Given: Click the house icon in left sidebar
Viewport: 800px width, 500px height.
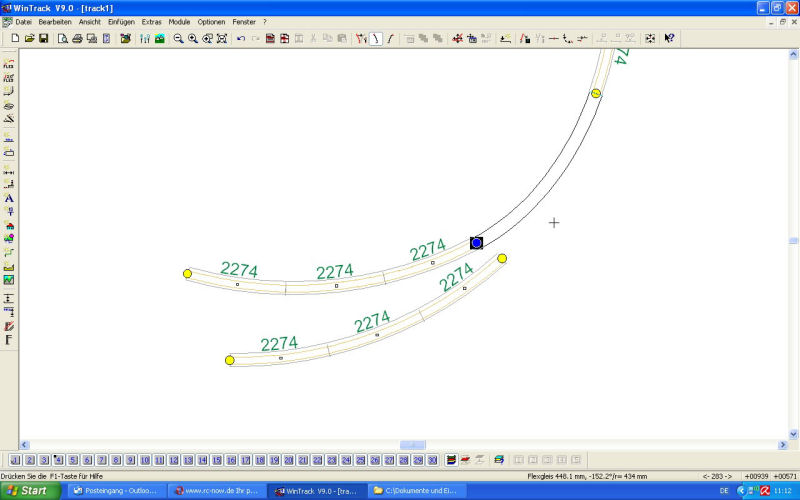Looking at the screenshot, I should pyautogui.click(x=9, y=226).
